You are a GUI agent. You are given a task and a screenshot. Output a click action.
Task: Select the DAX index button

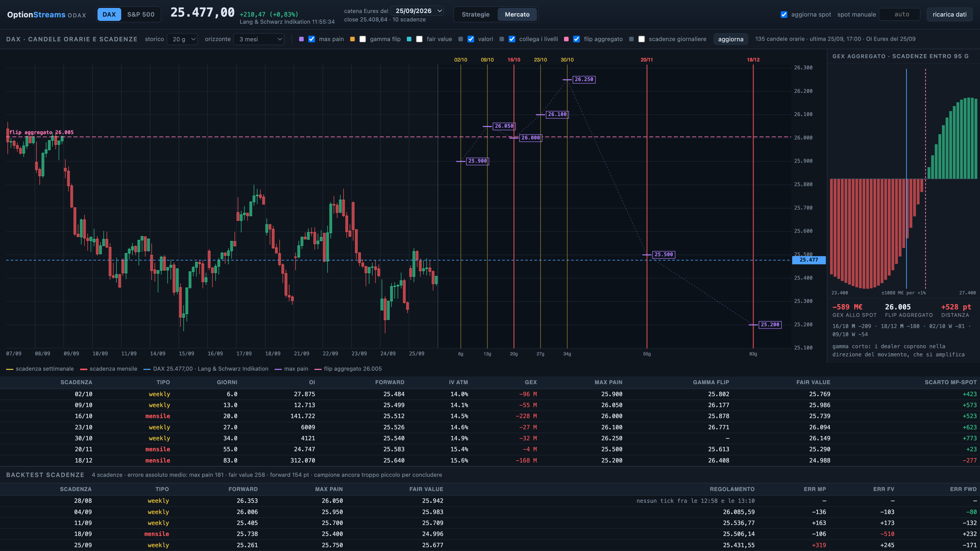pyautogui.click(x=109, y=15)
